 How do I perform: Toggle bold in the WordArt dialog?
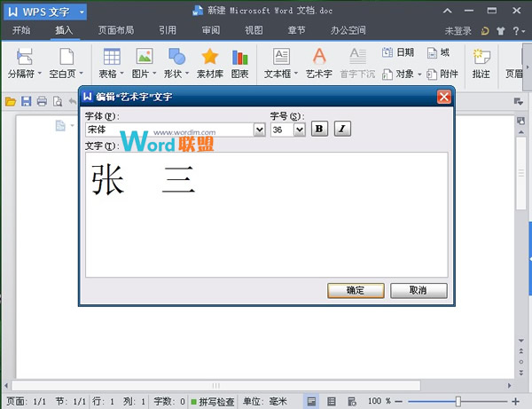point(320,130)
